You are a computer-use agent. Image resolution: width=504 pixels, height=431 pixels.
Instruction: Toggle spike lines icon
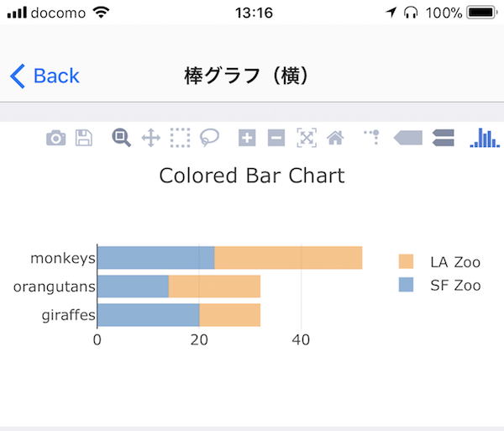(372, 137)
